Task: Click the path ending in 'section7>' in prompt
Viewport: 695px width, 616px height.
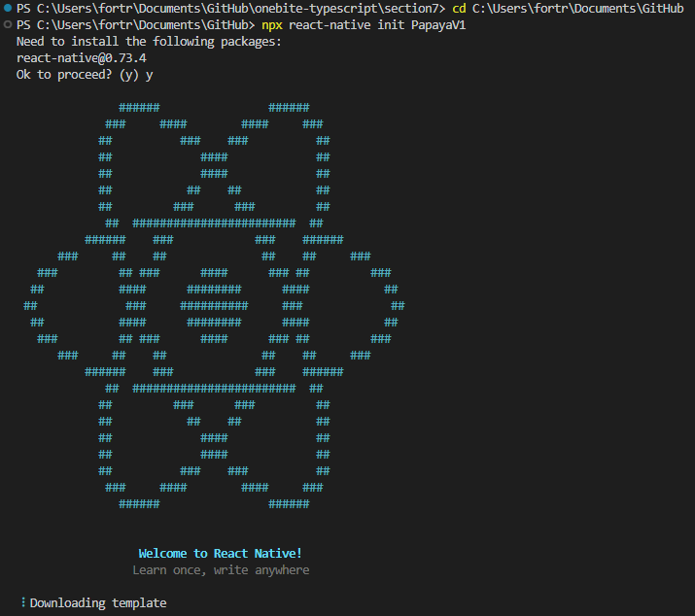Action: [241, 9]
